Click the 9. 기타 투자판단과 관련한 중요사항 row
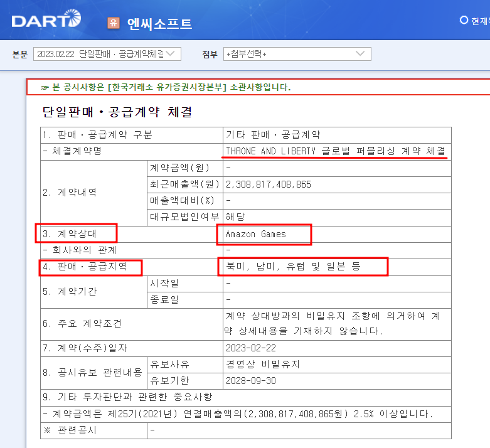 246,397
